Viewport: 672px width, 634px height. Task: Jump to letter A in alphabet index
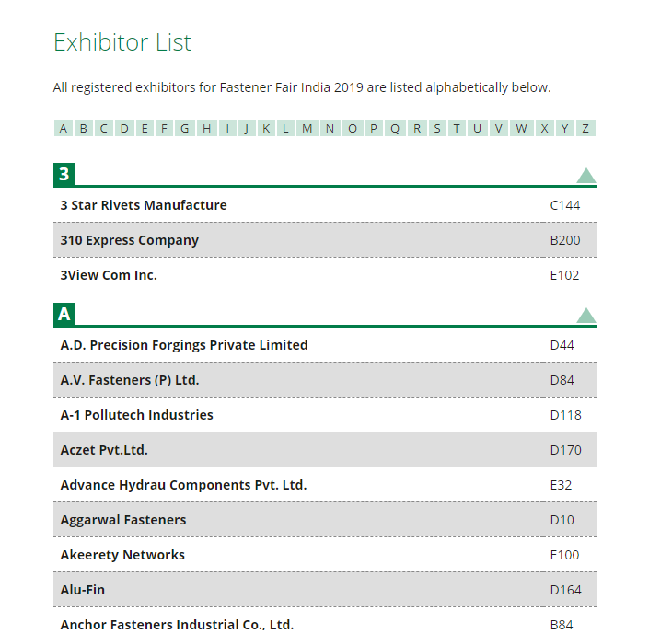pyautogui.click(x=64, y=128)
